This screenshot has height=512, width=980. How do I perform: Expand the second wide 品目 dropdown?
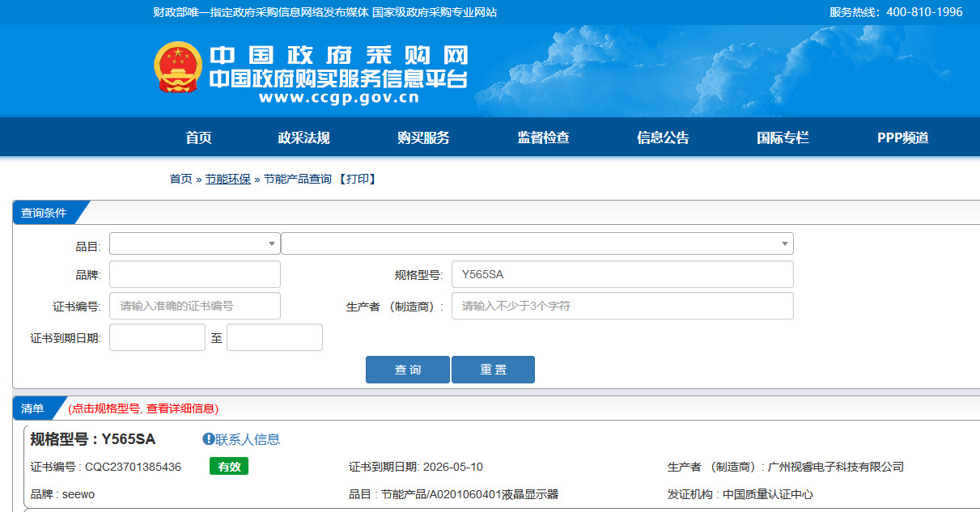537,243
